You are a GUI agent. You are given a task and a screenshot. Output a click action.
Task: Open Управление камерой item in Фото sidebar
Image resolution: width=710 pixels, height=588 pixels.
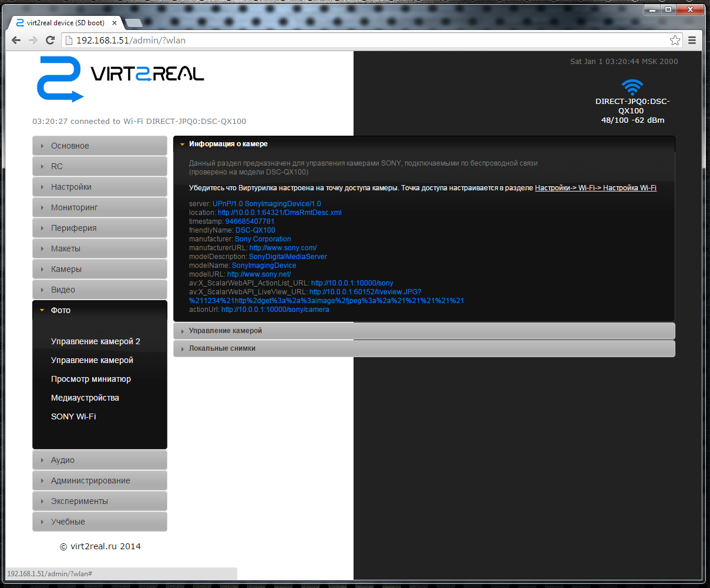tap(92, 360)
